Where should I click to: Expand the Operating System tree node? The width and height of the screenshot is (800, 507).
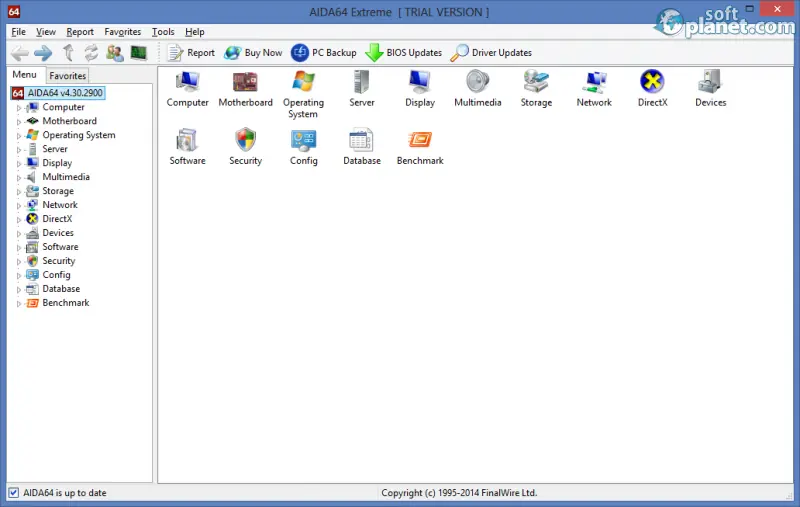(19, 136)
